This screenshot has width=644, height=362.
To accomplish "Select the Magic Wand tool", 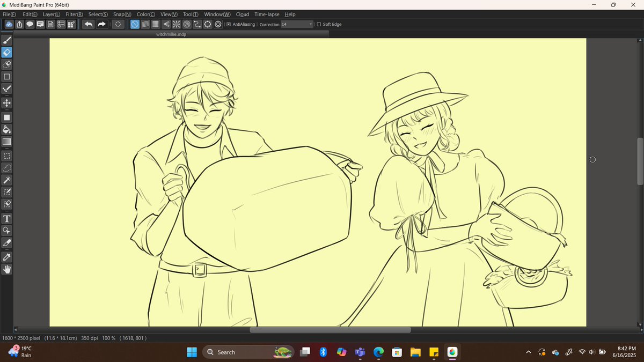I will 7,180.
